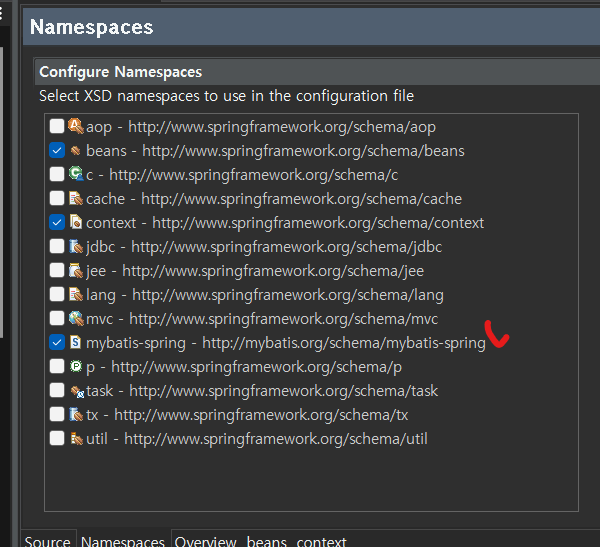600x547 pixels.
Task: Click the mvc globe icon
Action: click(76, 318)
